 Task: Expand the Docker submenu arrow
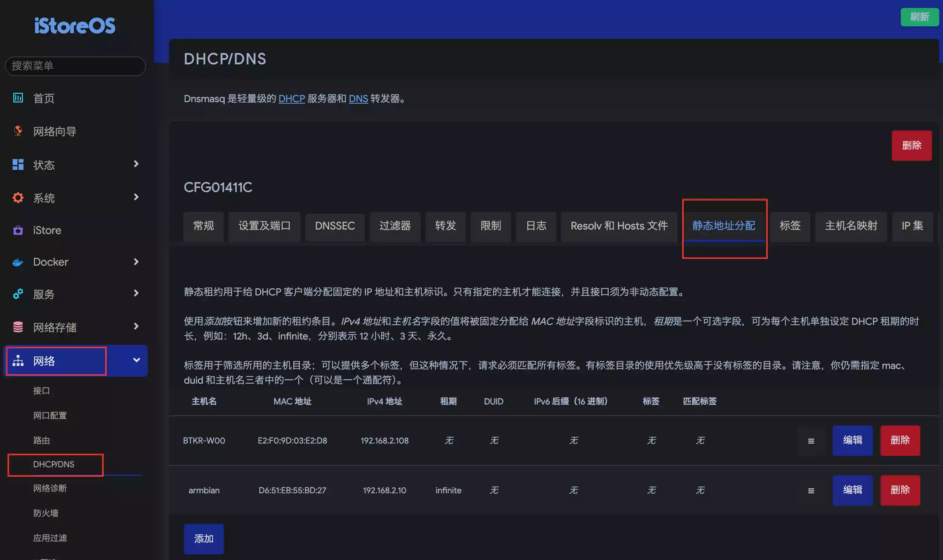(x=136, y=262)
